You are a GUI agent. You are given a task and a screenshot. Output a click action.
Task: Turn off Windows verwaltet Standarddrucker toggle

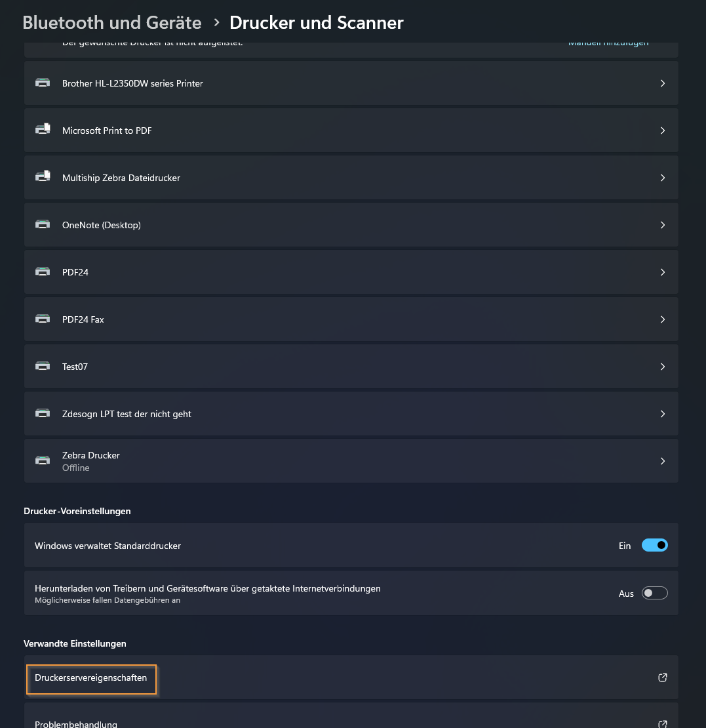[x=654, y=545]
